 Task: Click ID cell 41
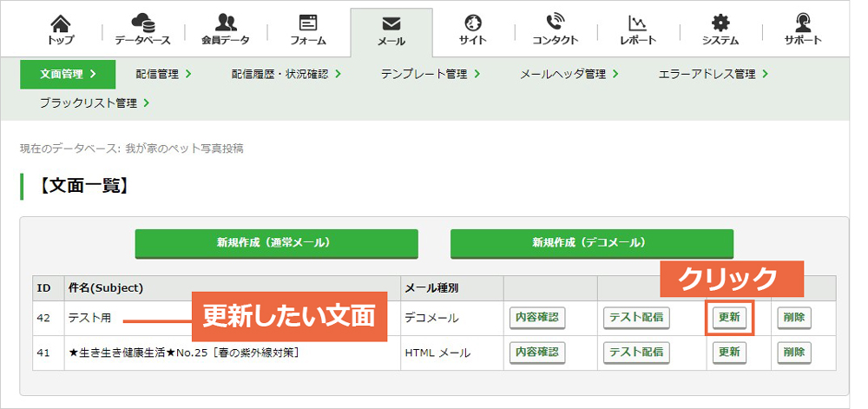(x=48, y=353)
